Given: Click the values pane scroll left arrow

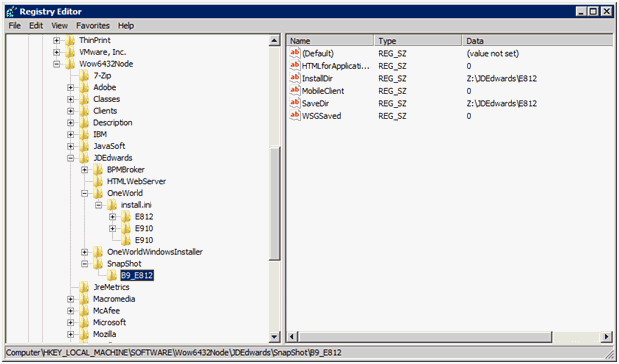Looking at the screenshot, I should pos(292,337).
